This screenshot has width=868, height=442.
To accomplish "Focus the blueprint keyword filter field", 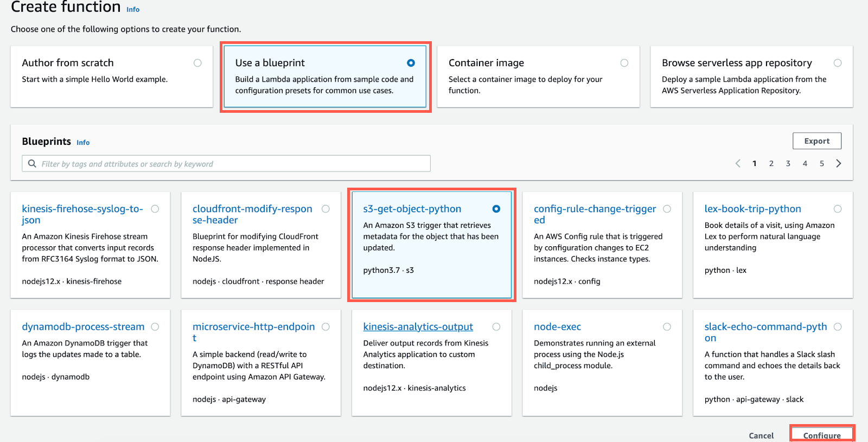I will [x=226, y=163].
